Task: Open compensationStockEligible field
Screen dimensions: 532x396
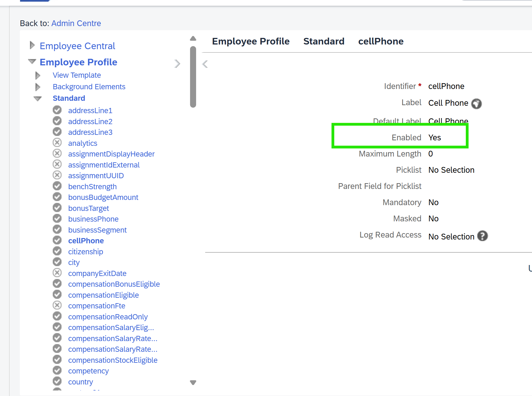Action: (113, 360)
